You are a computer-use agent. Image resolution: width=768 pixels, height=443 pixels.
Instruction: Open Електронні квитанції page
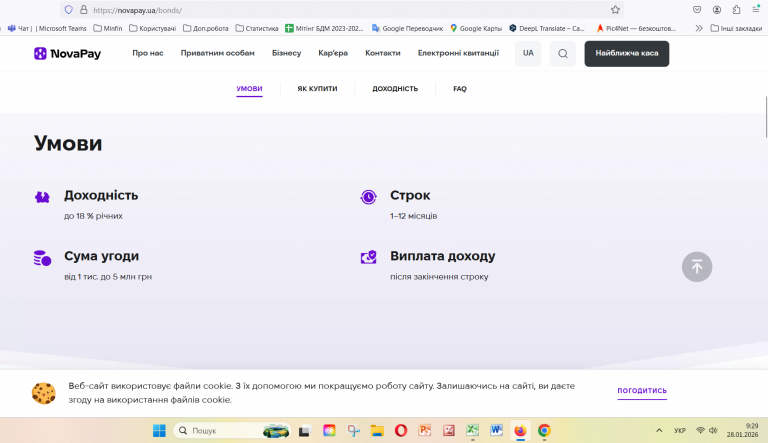pos(458,53)
